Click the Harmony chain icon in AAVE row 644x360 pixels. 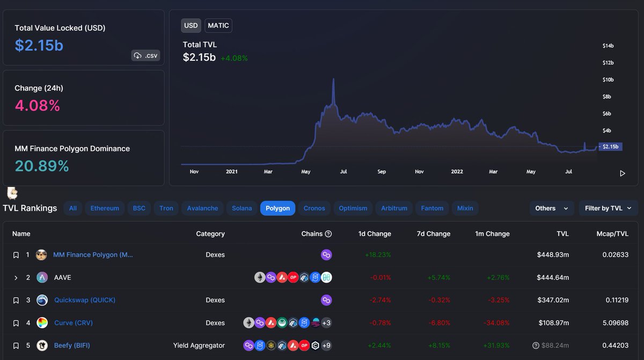[x=326, y=278]
